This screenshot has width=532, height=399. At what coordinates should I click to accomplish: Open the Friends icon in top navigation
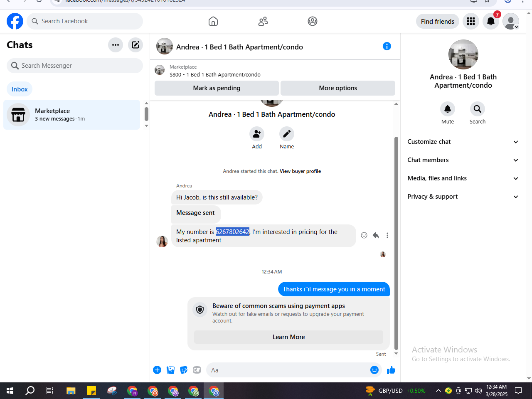tap(263, 21)
